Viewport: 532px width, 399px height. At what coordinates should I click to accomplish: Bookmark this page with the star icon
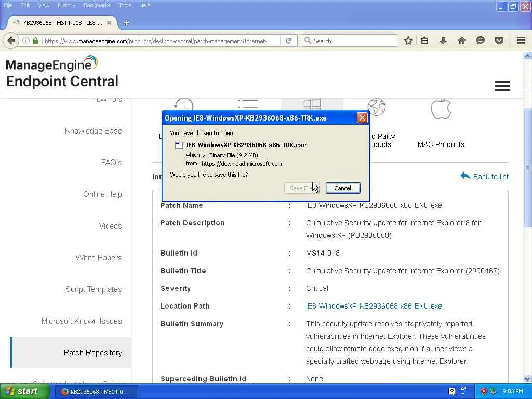coord(408,41)
